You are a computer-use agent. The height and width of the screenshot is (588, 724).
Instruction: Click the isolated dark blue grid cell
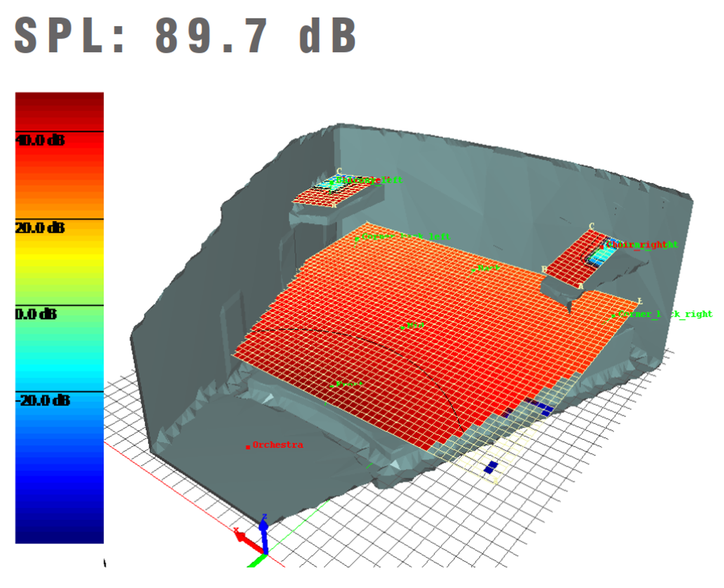490,467
